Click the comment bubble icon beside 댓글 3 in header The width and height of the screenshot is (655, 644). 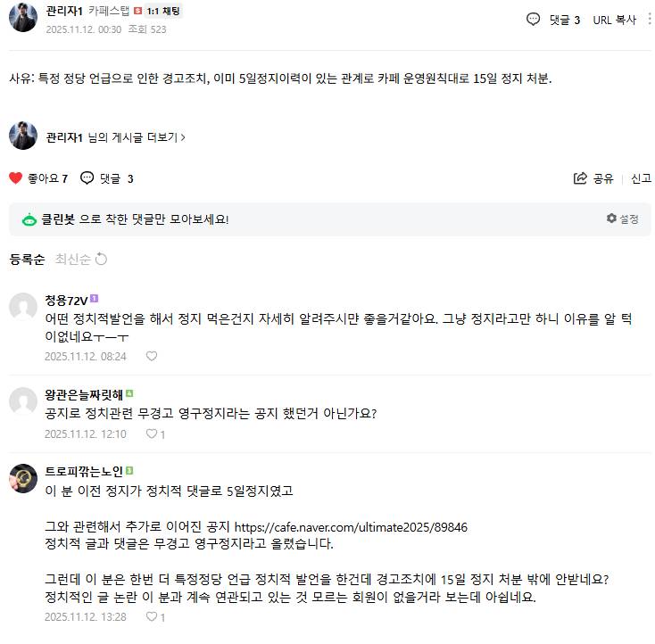pos(533,20)
